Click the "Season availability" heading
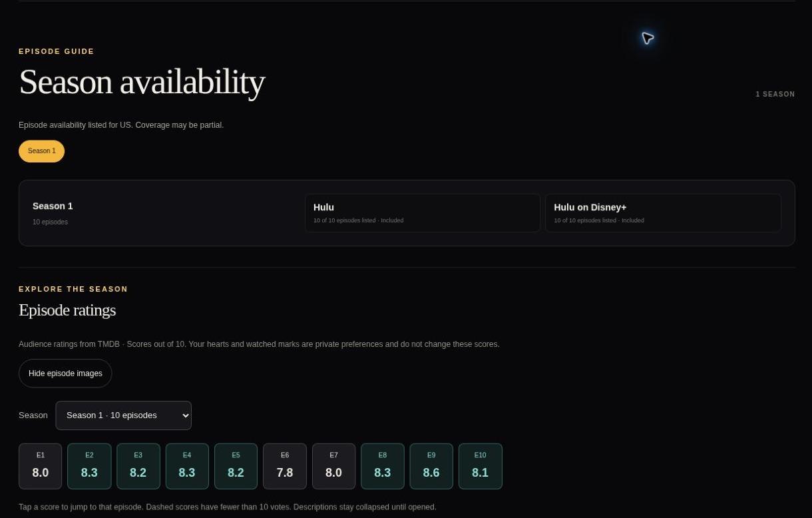The image size is (812, 518). pyautogui.click(x=142, y=82)
